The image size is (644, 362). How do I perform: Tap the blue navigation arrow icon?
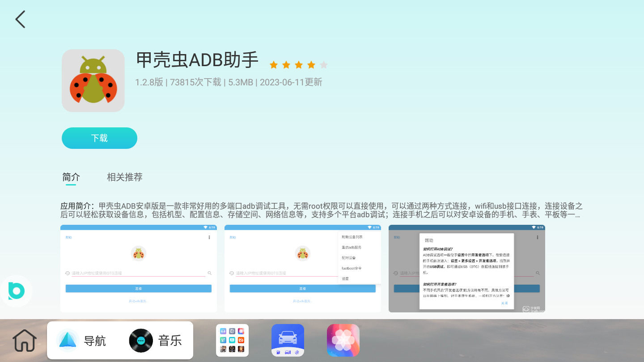click(x=68, y=341)
